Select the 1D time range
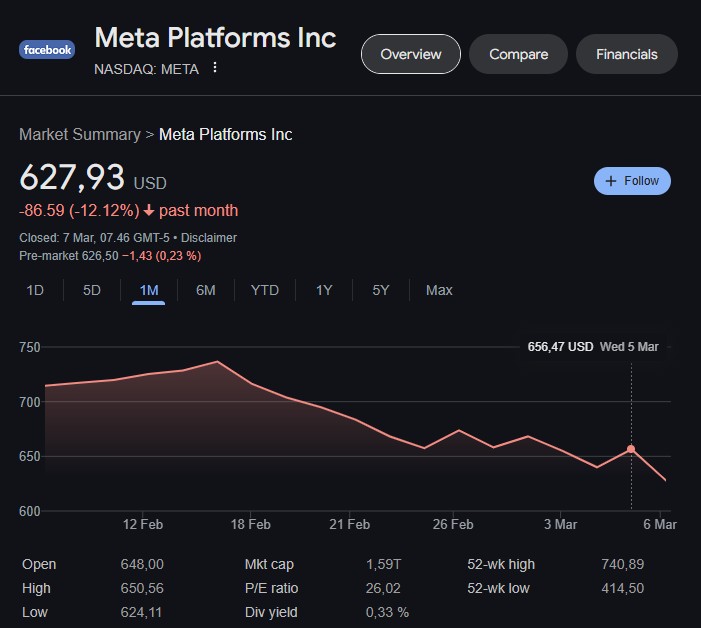The height and width of the screenshot is (628, 701). coord(35,290)
